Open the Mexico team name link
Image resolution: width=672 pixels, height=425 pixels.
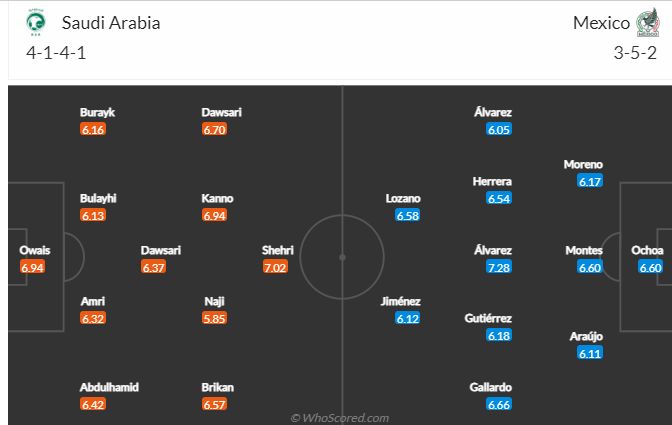point(601,23)
